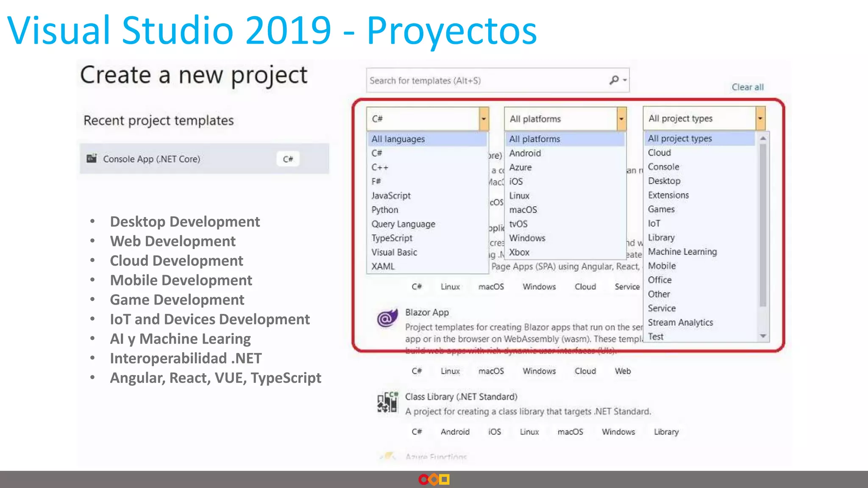Click project types list scroll up arrow
This screenshot has height=488, width=868.
pos(763,138)
